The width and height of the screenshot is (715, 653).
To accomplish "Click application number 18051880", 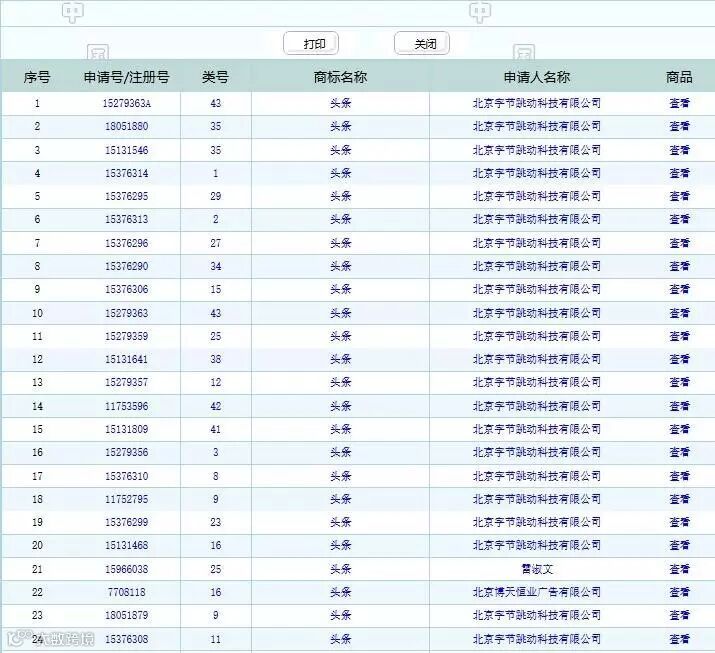I will pyautogui.click(x=127, y=126).
